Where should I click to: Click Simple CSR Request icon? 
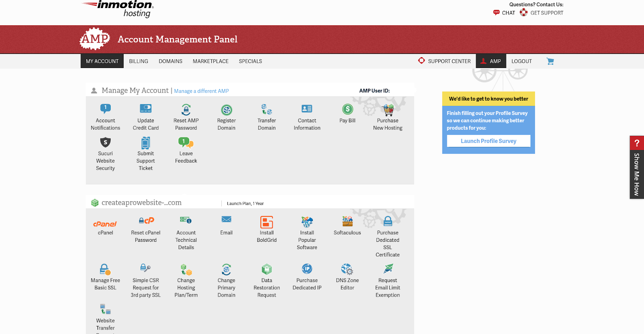(146, 268)
